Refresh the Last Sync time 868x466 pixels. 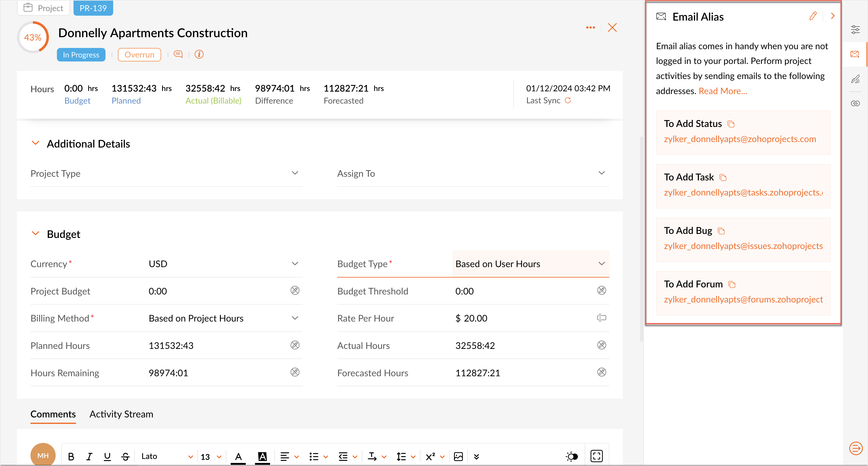(568, 100)
